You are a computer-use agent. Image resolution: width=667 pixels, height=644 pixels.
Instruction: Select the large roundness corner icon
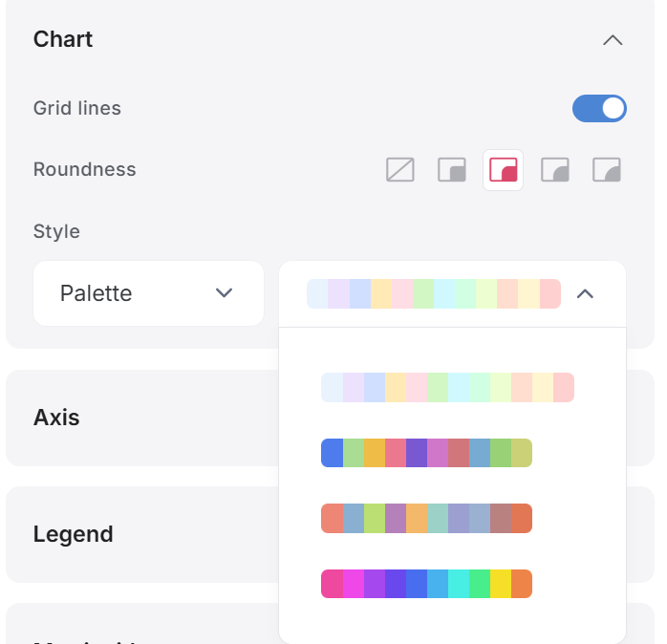click(x=554, y=170)
